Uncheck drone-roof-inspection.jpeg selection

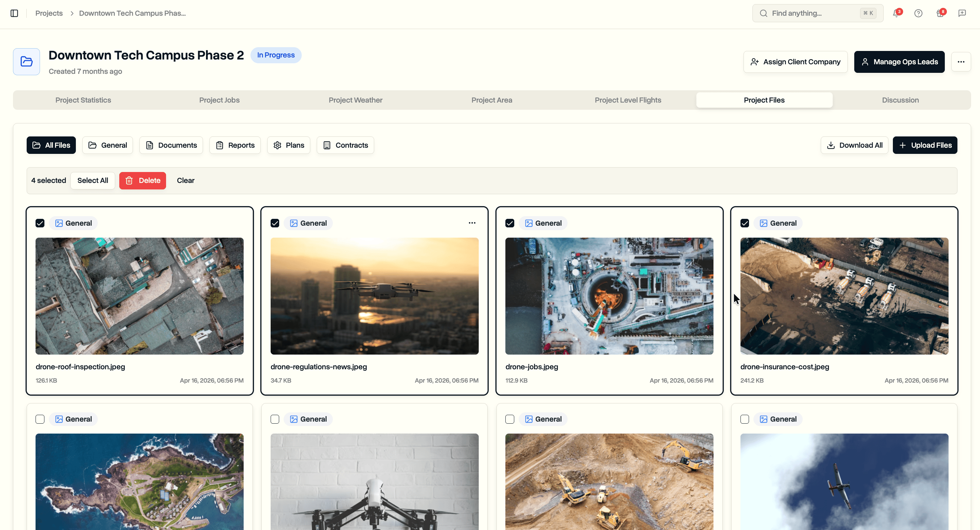tap(40, 223)
